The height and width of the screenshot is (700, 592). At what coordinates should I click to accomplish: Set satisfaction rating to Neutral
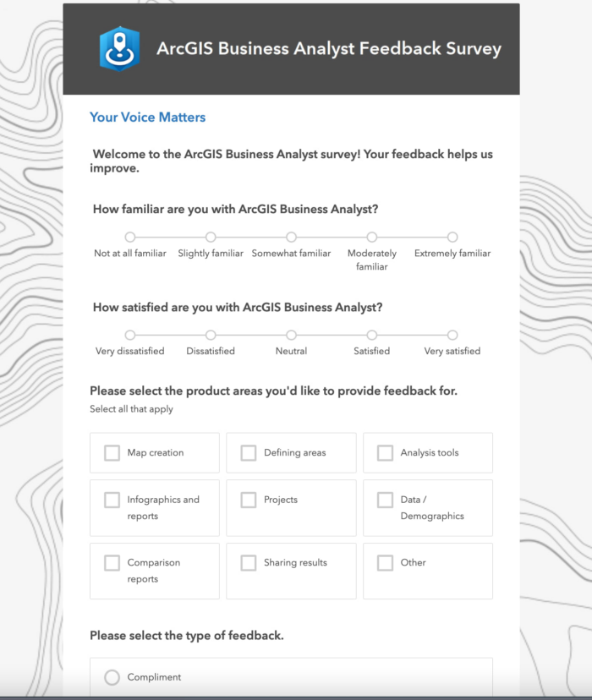coord(291,335)
